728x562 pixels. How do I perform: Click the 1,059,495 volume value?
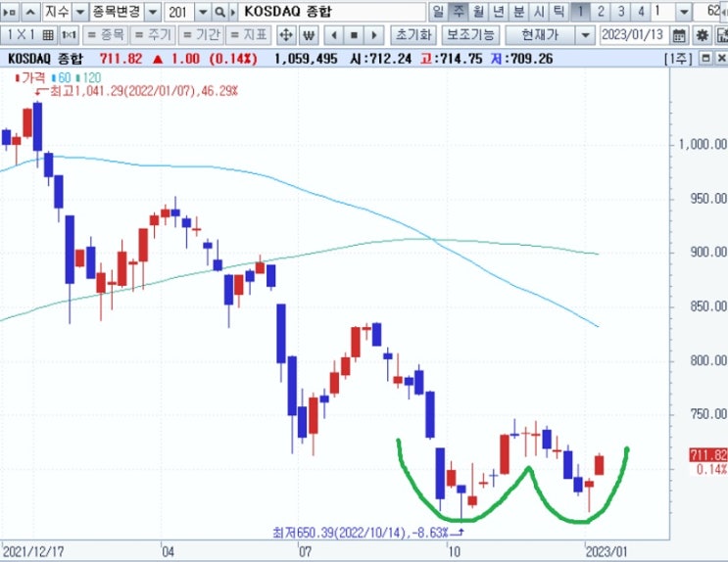click(306, 59)
